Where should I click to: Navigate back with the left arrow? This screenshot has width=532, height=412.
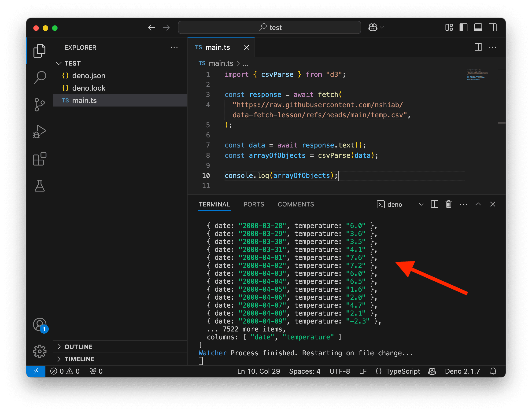click(x=151, y=28)
